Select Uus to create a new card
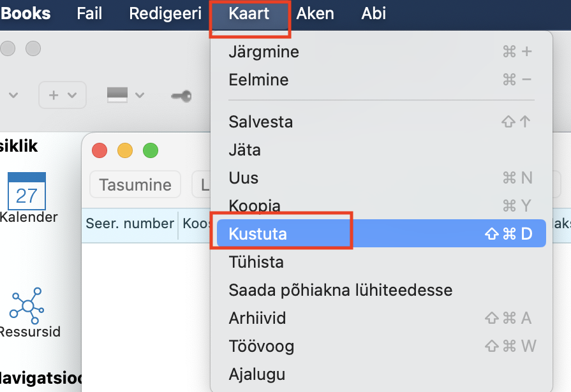Viewport: 571px width, 392px height. 243,178
